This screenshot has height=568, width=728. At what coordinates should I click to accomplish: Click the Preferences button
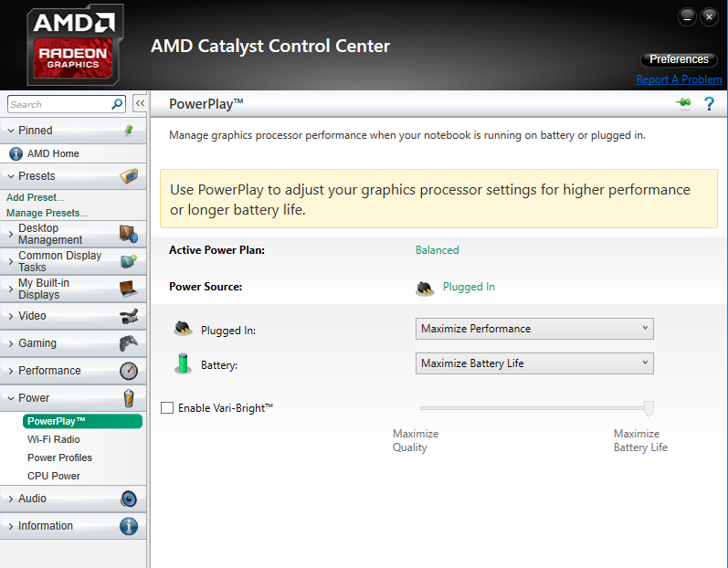[x=679, y=59]
